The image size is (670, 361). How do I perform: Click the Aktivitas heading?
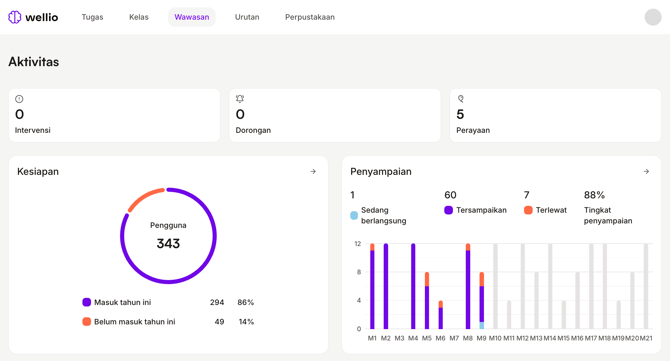tap(34, 62)
